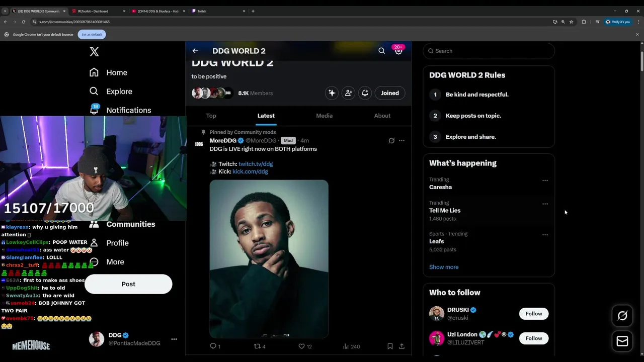Open Caresha trend options
The image size is (644, 362).
[x=545, y=180]
